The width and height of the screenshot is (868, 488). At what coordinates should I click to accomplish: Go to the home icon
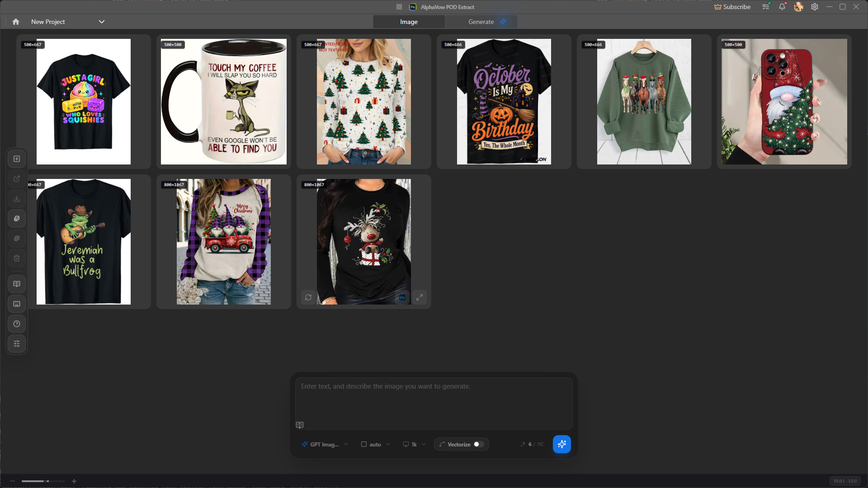point(16,22)
